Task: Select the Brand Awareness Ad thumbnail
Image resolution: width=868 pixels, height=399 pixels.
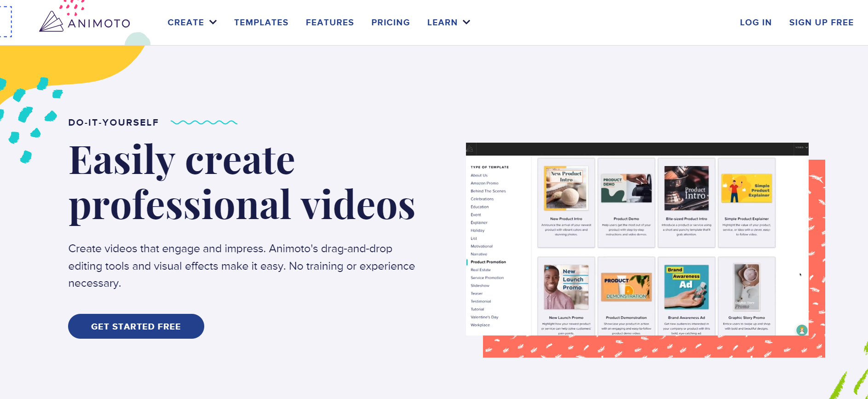Action: 686,287
